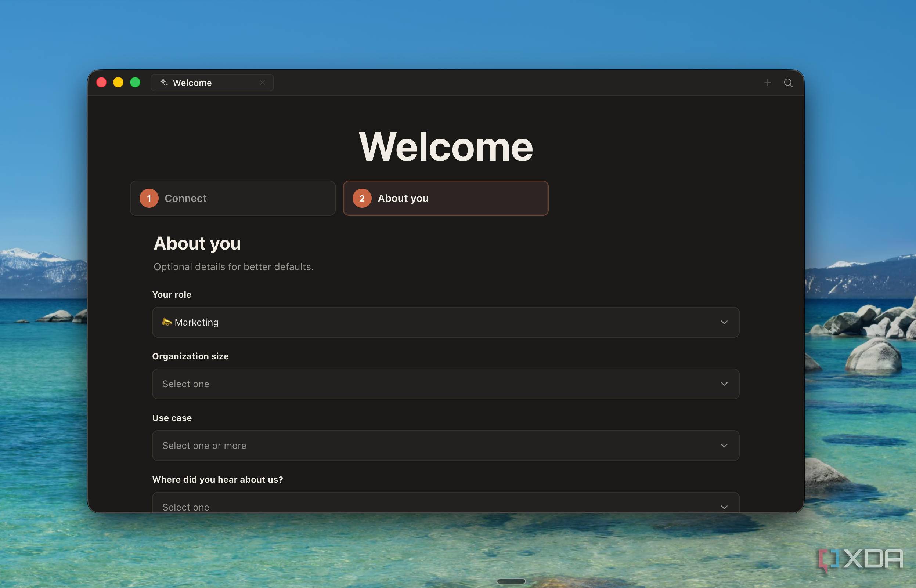Click the chevron in Organization size field
916x588 pixels.
[724, 384]
